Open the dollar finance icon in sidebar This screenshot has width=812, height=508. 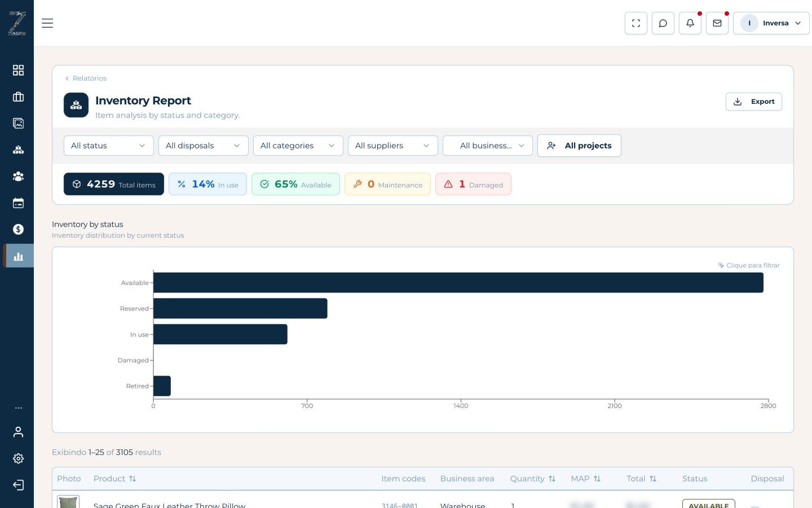[x=18, y=229]
